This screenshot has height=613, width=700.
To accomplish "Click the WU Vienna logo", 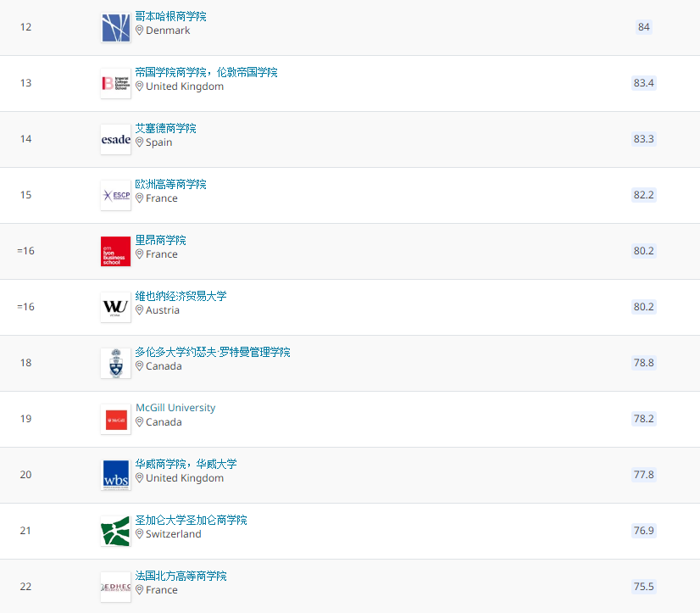I will [115, 308].
